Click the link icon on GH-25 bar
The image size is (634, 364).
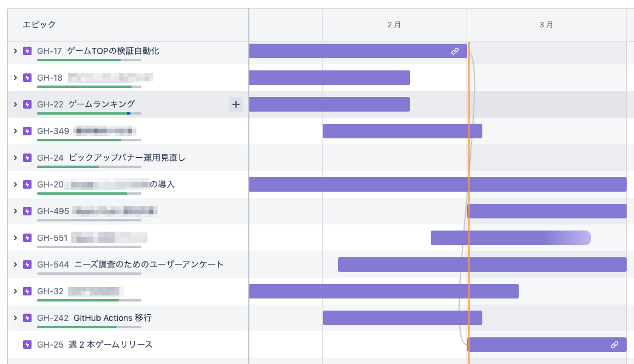click(x=615, y=345)
